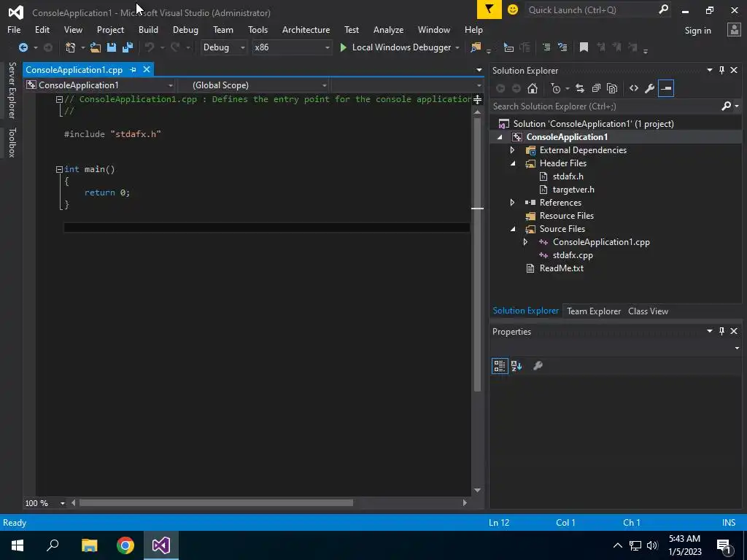The height and width of the screenshot is (560, 747).
Task: Open Google Chrome from the taskbar
Action: [x=125, y=545]
